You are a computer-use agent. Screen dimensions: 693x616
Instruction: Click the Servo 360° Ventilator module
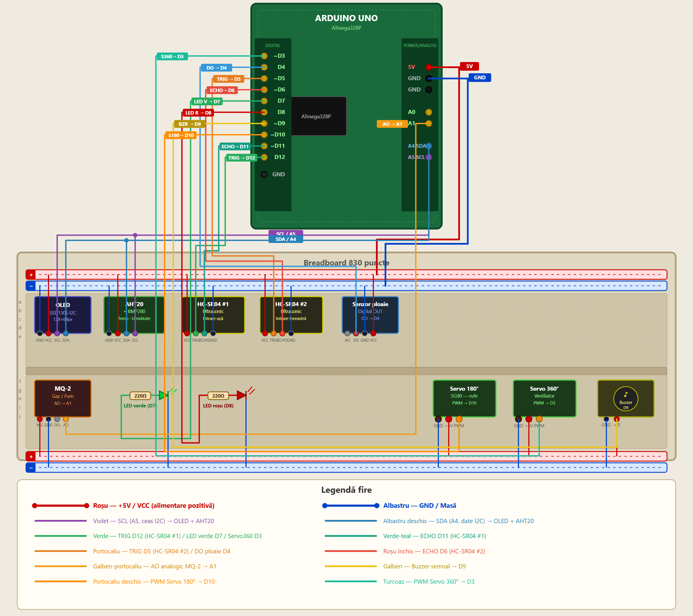[x=544, y=398]
